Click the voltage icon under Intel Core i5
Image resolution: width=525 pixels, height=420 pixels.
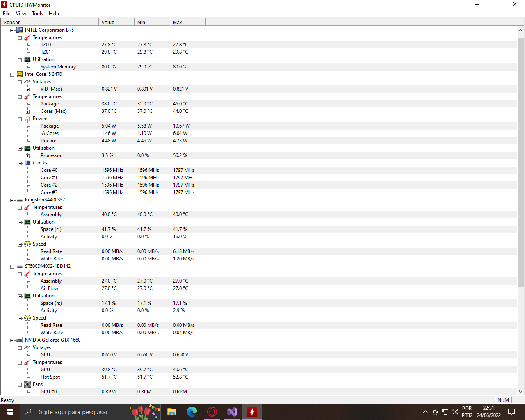(27, 82)
